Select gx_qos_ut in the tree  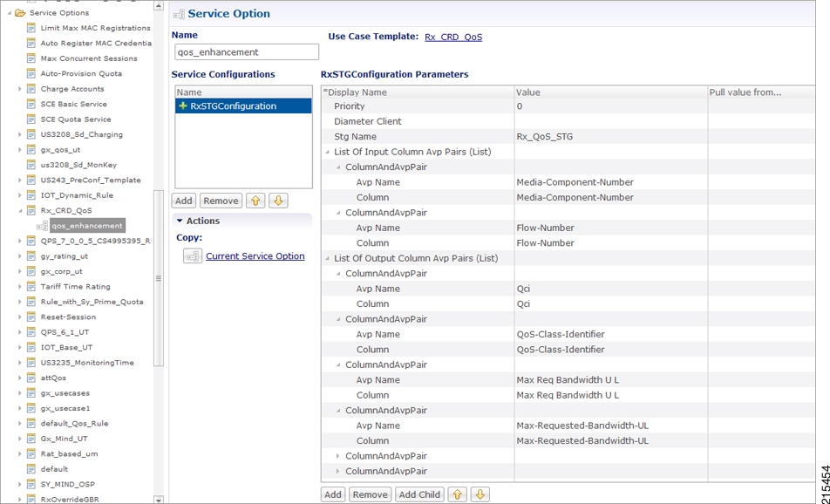60,150
